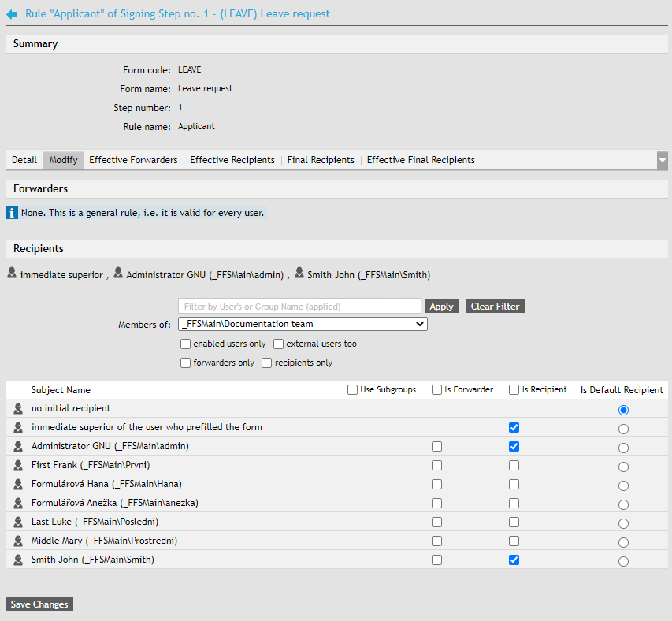This screenshot has width=672, height=621.
Task: Uncheck Is Recipient for Administrator GNU
Action: [514, 447]
